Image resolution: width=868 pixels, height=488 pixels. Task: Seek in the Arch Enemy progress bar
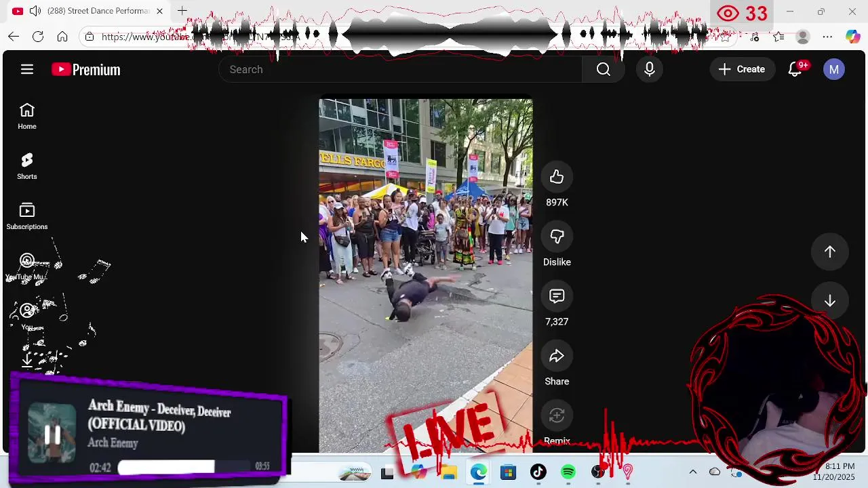click(x=184, y=466)
